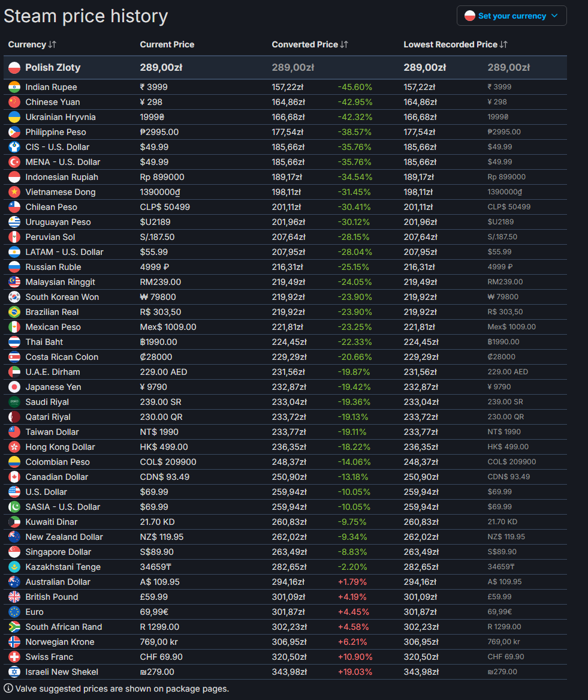Select the U.A.E. Dirham currency name
This screenshot has height=700, width=588.
coord(53,372)
